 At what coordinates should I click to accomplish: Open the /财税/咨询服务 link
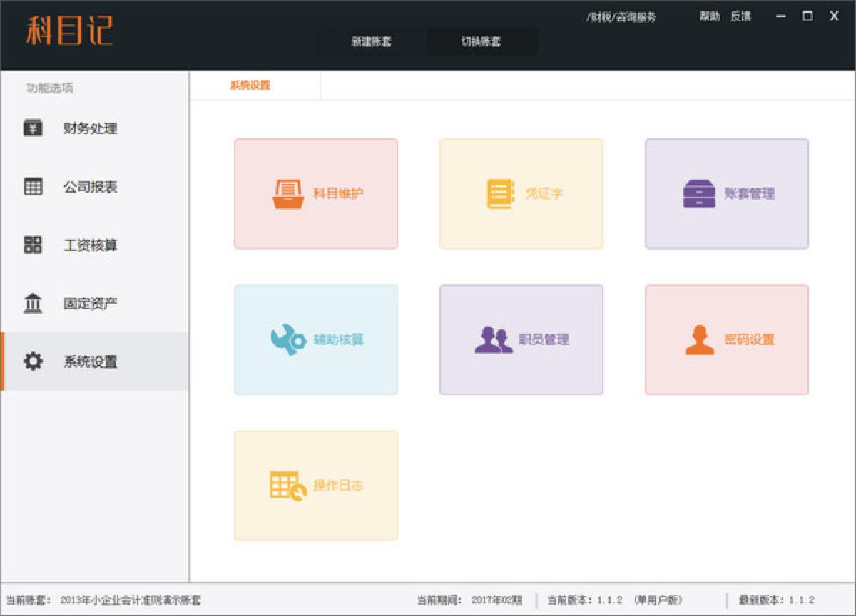[x=622, y=16]
